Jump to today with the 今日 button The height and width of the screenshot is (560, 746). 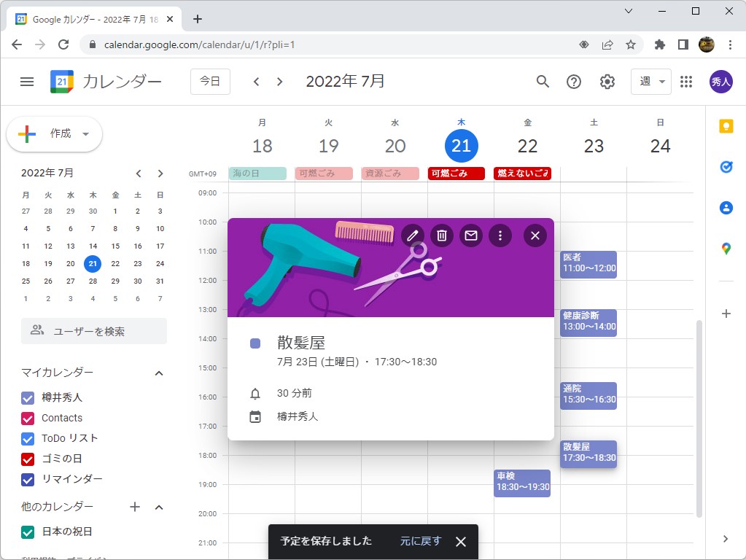[210, 82]
